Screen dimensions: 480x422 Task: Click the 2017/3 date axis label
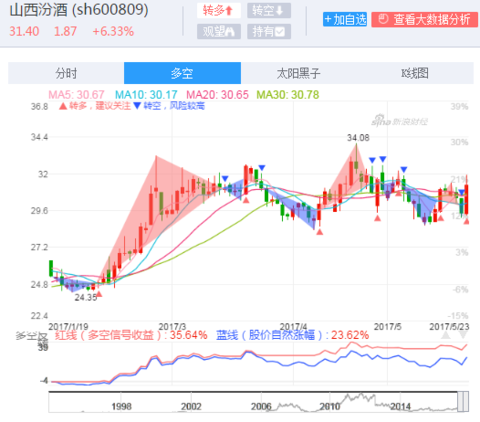[172, 327]
